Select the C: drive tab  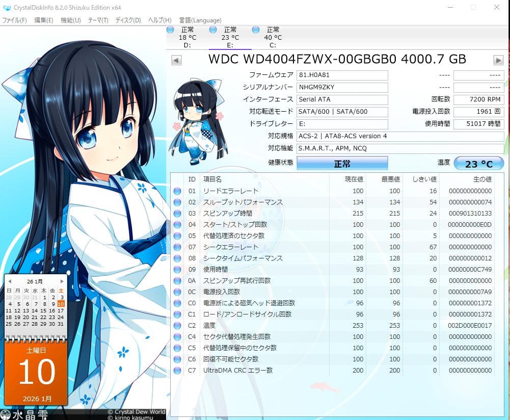point(273,36)
